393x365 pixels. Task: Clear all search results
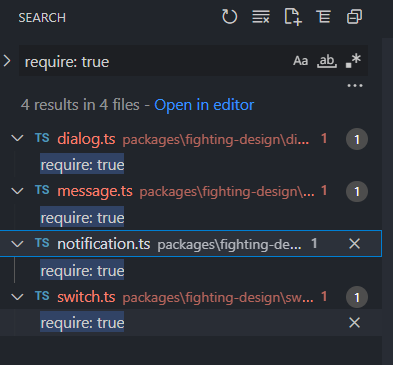pos(261,17)
